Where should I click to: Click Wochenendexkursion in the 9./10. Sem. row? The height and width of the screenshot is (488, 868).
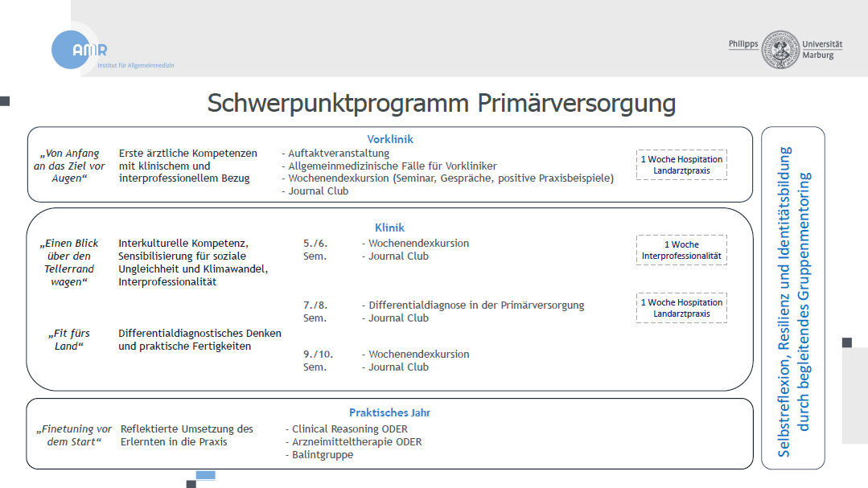(x=415, y=354)
